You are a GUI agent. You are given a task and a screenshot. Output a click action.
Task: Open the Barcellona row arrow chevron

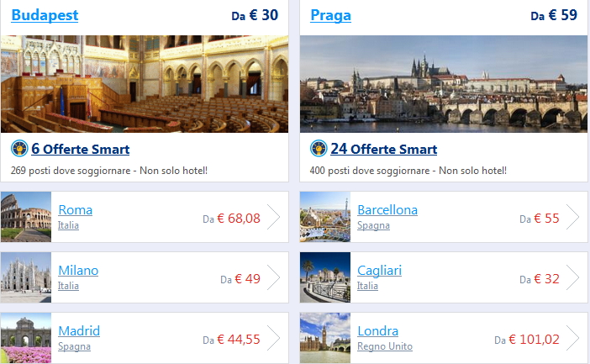(x=573, y=218)
